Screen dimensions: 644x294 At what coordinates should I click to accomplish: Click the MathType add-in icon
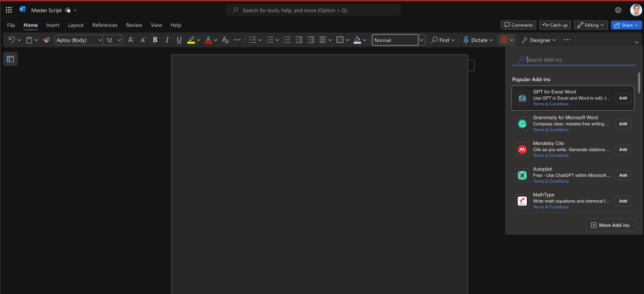(x=522, y=201)
